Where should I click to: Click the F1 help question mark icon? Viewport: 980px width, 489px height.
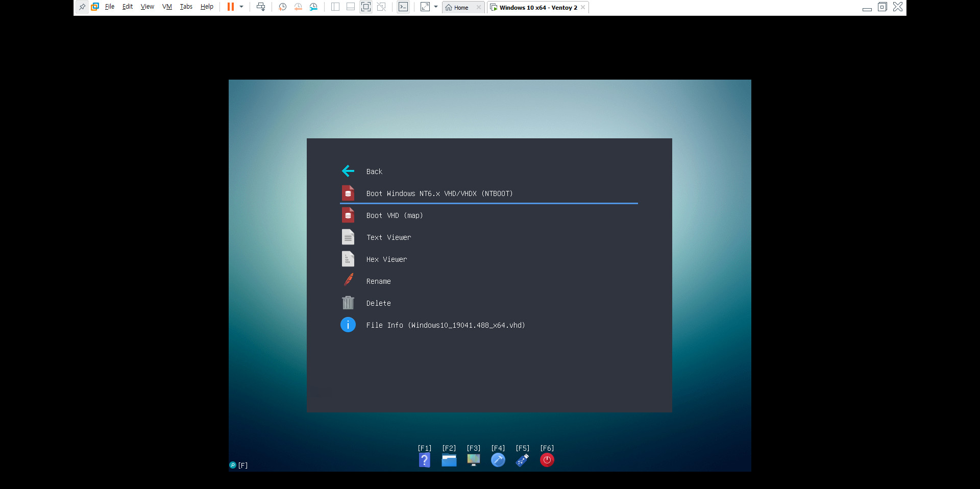click(425, 460)
